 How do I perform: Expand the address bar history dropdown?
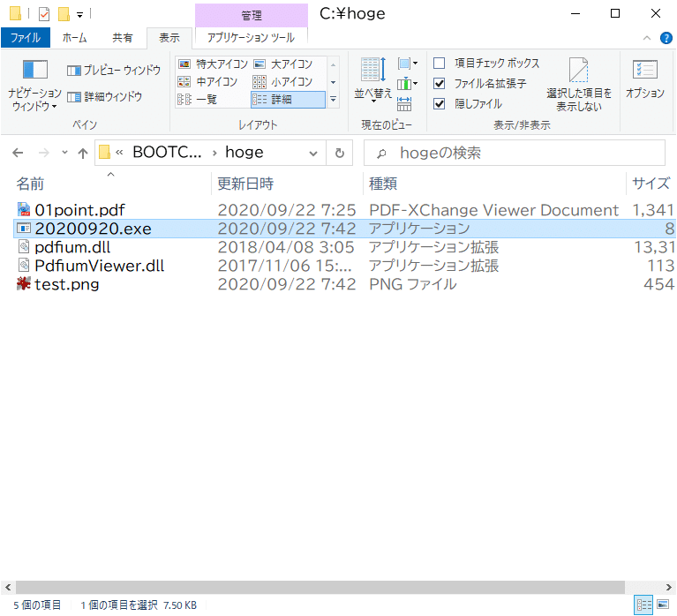(313, 153)
